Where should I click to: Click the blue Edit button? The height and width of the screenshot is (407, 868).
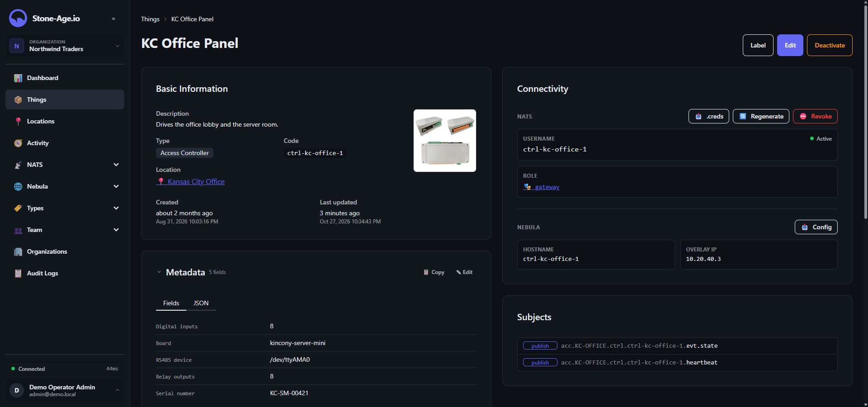[790, 45]
